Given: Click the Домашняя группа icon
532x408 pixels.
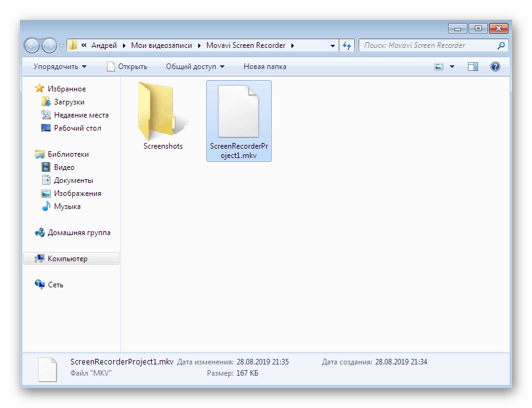Looking at the screenshot, I should pyautogui.click(x=40, y=233).
